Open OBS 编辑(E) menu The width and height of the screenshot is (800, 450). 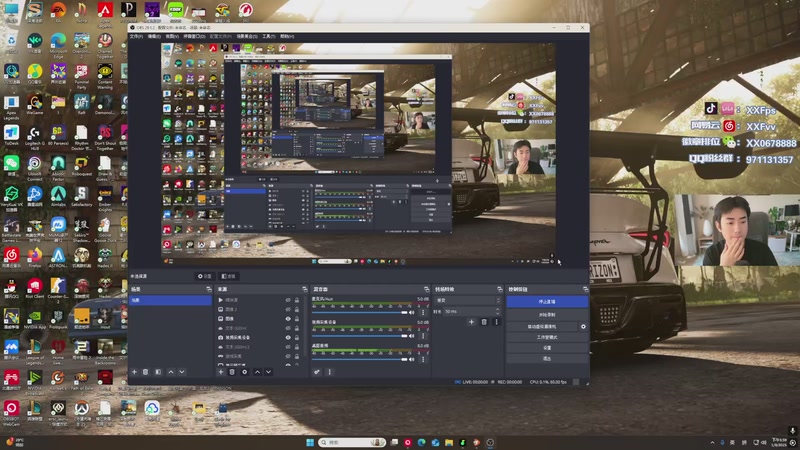(x=154, y=37)
